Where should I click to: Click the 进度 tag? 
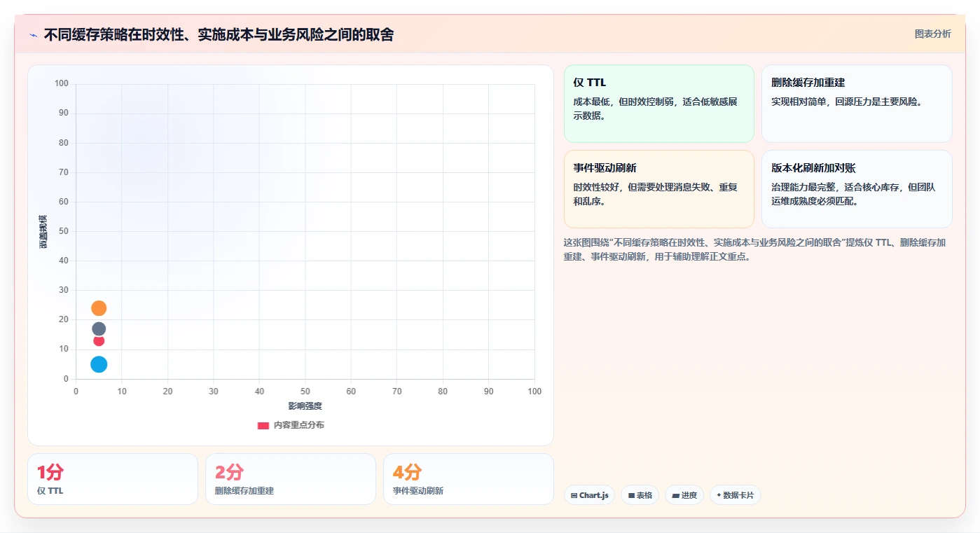pyautogui.click(x=684, y=495)
